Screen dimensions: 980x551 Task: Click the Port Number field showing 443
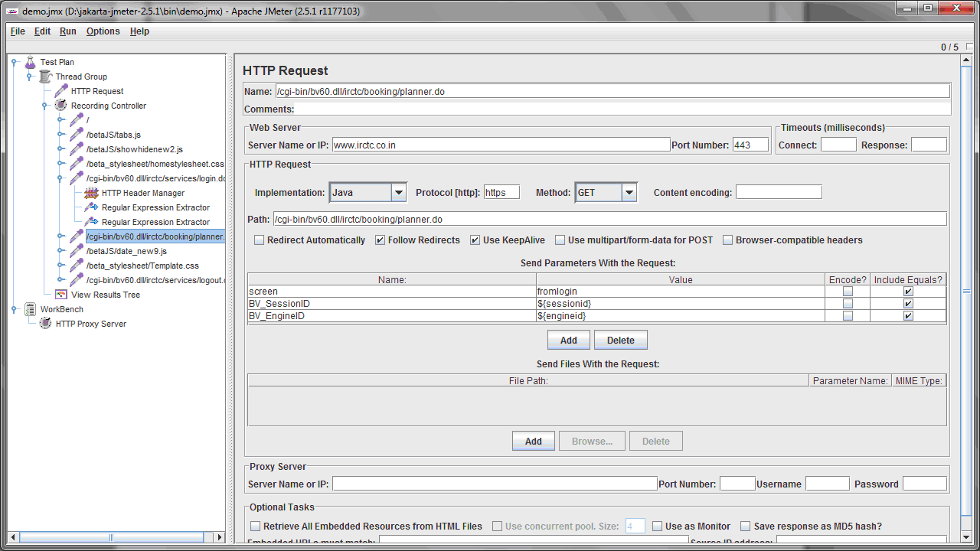pyautogui.click(x=750, y=145)
